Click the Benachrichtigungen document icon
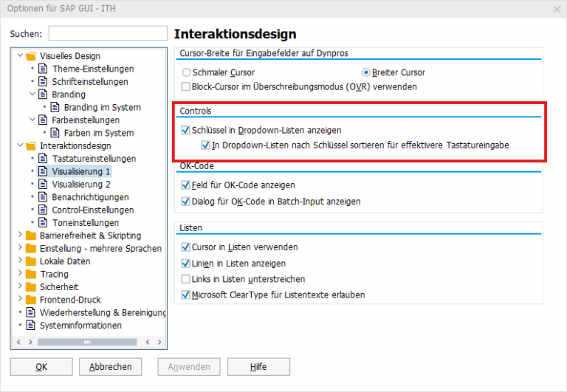The image size is (567, 392). coord(43,197)
